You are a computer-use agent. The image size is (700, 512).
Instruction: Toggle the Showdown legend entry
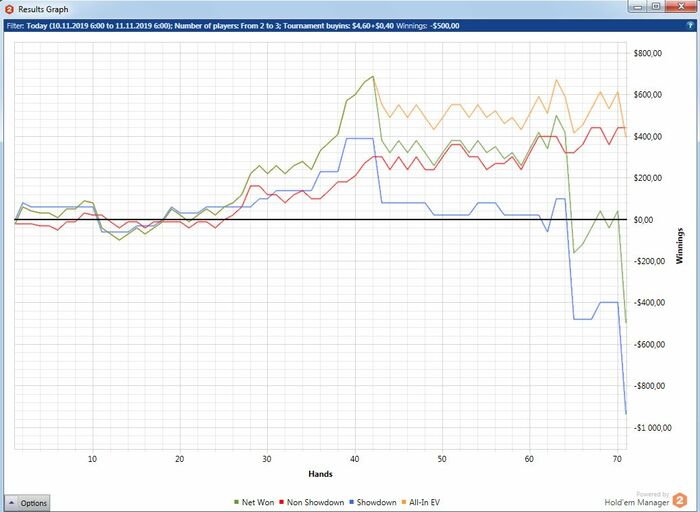[373, 502]
